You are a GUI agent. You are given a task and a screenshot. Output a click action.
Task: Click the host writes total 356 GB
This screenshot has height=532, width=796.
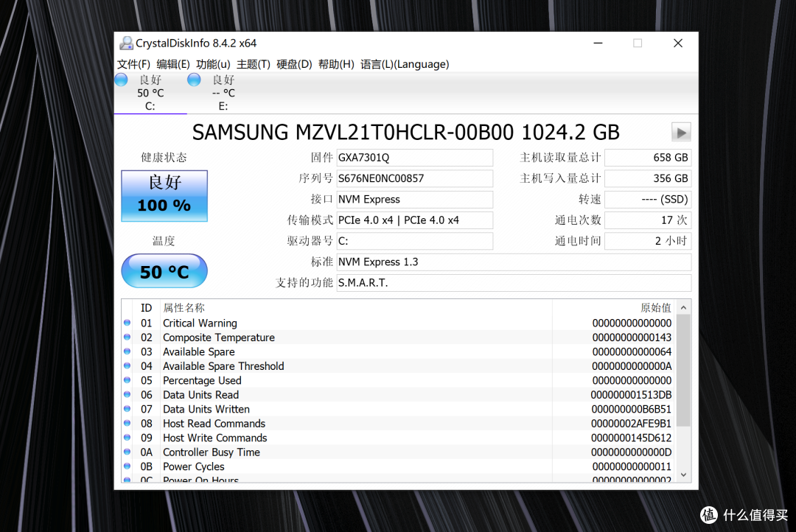[648, 179]
